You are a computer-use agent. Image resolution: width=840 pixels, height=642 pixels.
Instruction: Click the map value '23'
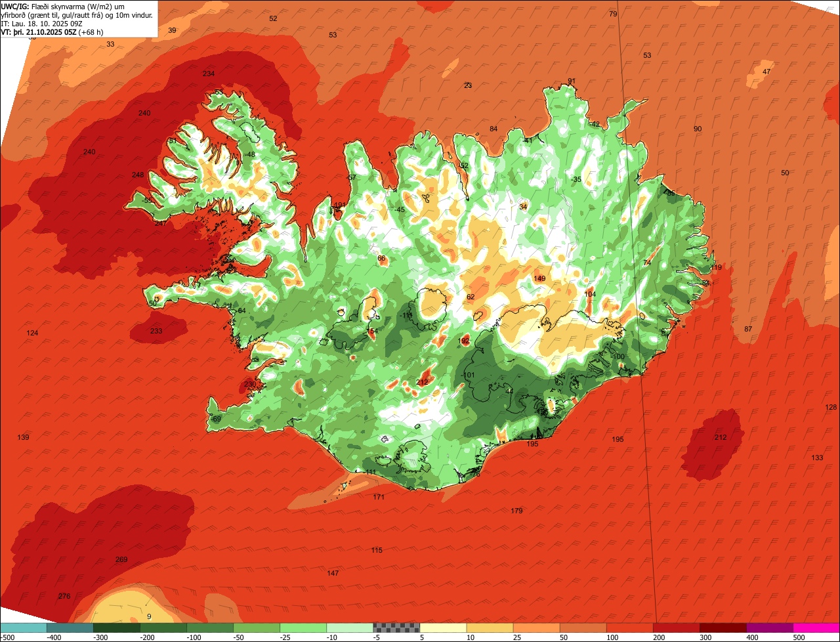point(468,85)
